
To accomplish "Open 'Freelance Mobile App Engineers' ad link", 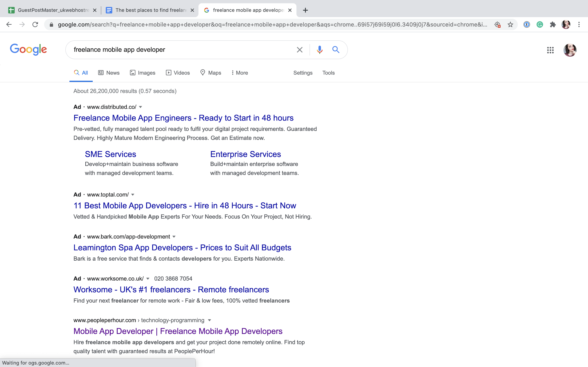I will point(183,118).
